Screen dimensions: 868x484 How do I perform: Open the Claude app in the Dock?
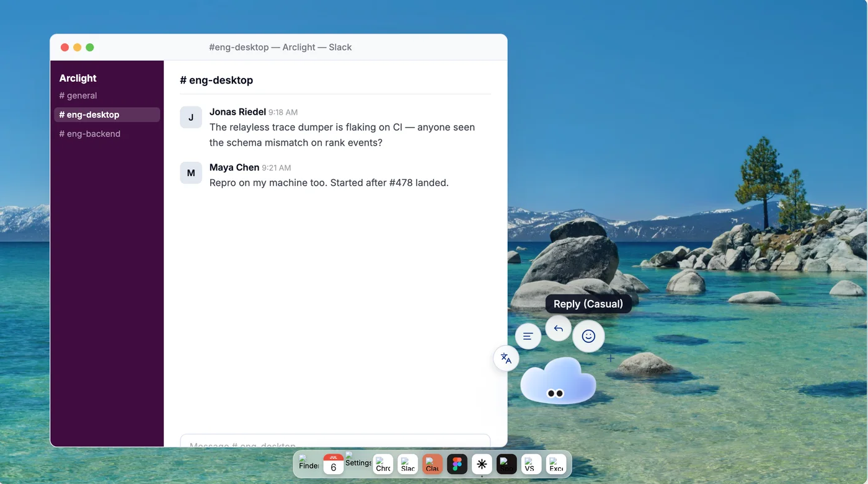(433, 464)
